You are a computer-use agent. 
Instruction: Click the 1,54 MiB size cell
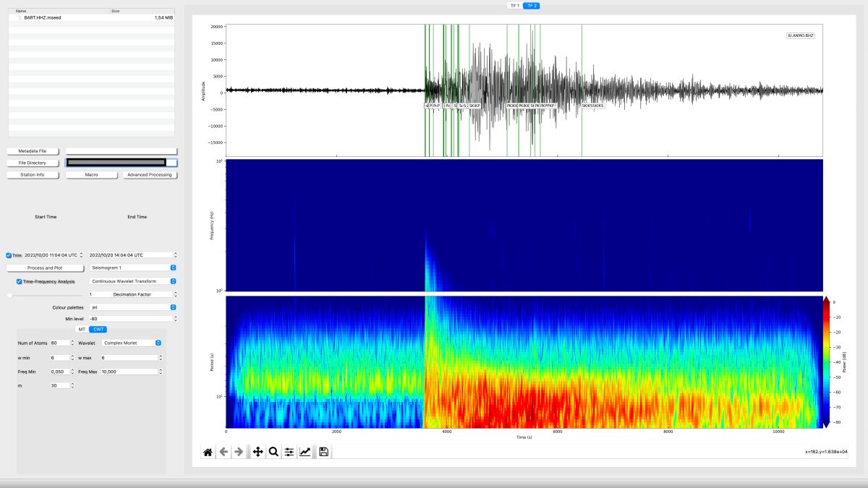[163, 17]
